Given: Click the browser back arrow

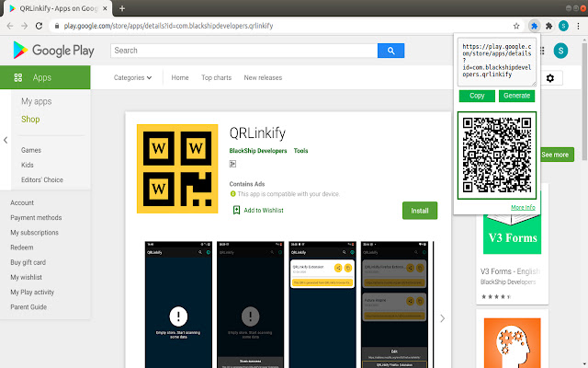Looking at the screenshot, I should pos(10,26).
